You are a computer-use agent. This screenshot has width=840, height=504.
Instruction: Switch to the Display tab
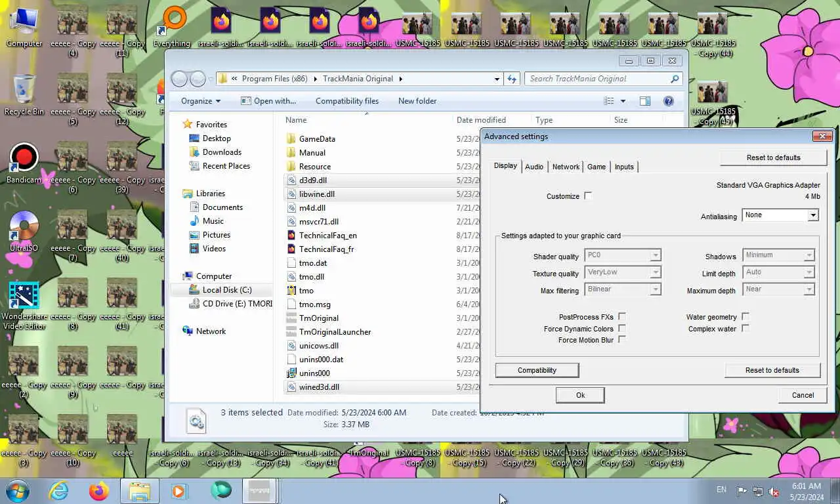coord(505,166)
